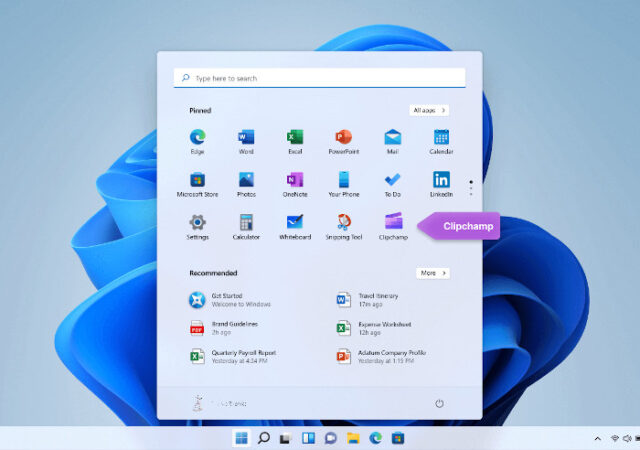Open the Calculator app
Viewport: 640px width, 450px height.
[x=246, y=222]
